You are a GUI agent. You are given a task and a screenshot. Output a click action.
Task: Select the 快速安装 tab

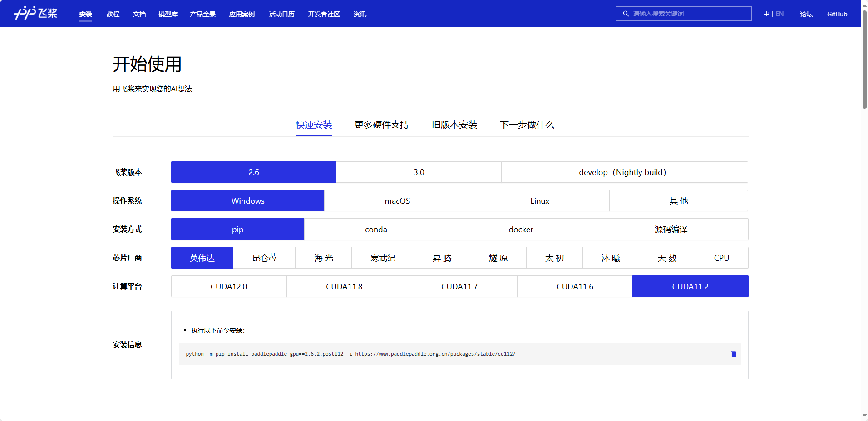click(314, 125)
